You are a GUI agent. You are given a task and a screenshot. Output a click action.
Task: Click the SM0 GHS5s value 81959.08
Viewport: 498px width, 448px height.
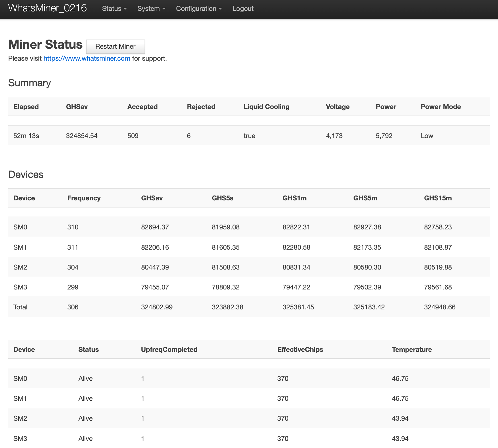226,227
